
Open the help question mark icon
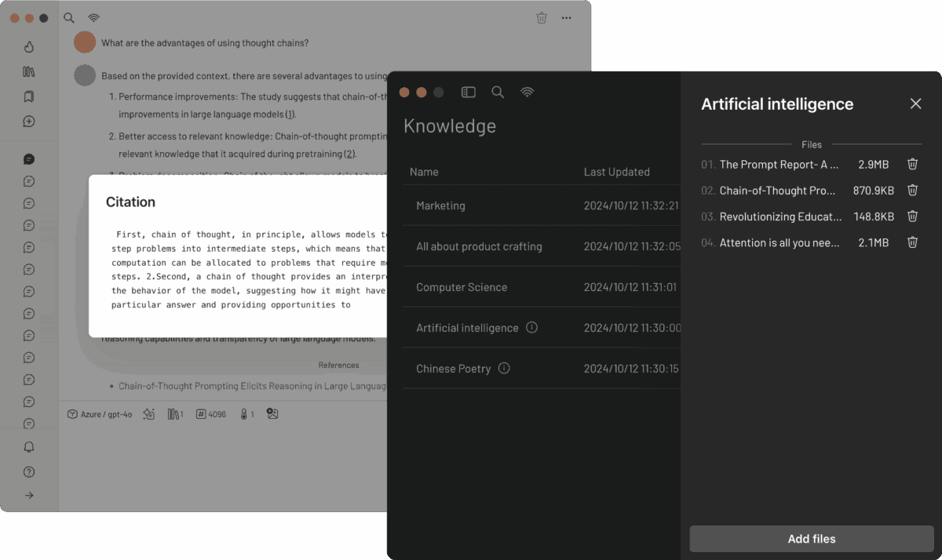point(29,471)
